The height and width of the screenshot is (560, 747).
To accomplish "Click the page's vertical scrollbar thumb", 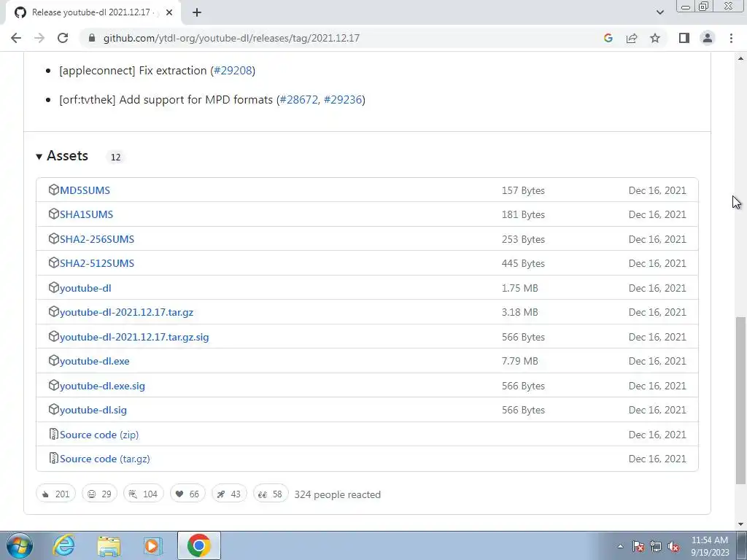I will click(740, 400).
